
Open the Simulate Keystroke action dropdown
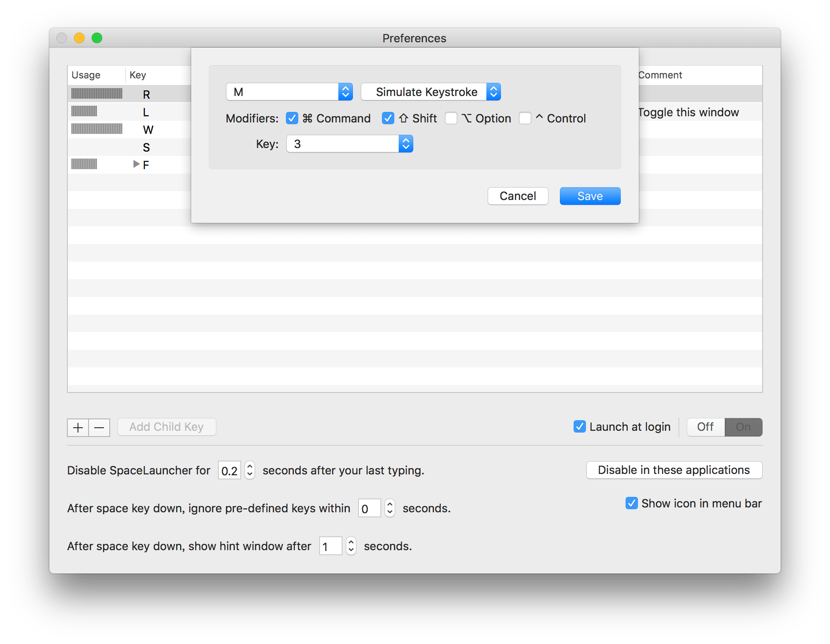(430, 92)
